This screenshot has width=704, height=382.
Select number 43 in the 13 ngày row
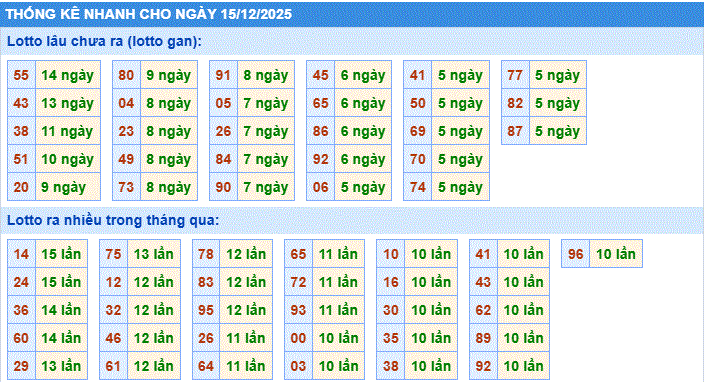tap(21, 103)
